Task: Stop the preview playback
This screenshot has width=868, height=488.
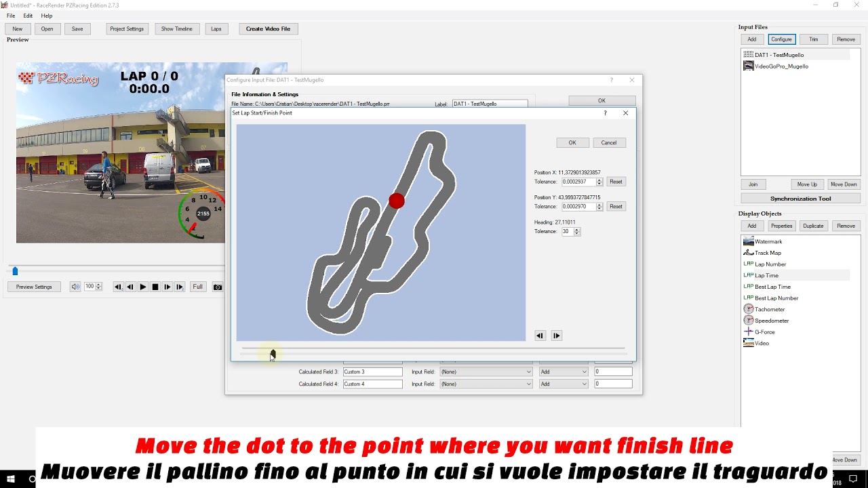Action: click(x=155, y=287)
